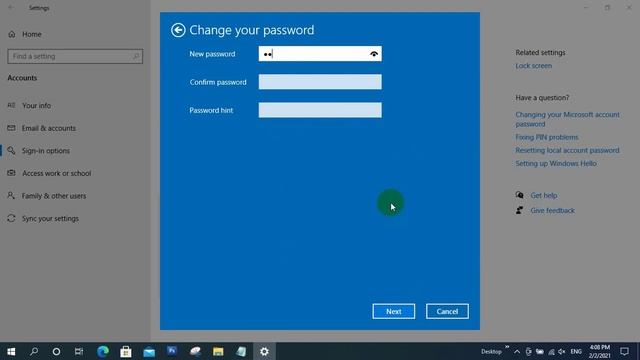Click the Next button

tap(393, 311)
